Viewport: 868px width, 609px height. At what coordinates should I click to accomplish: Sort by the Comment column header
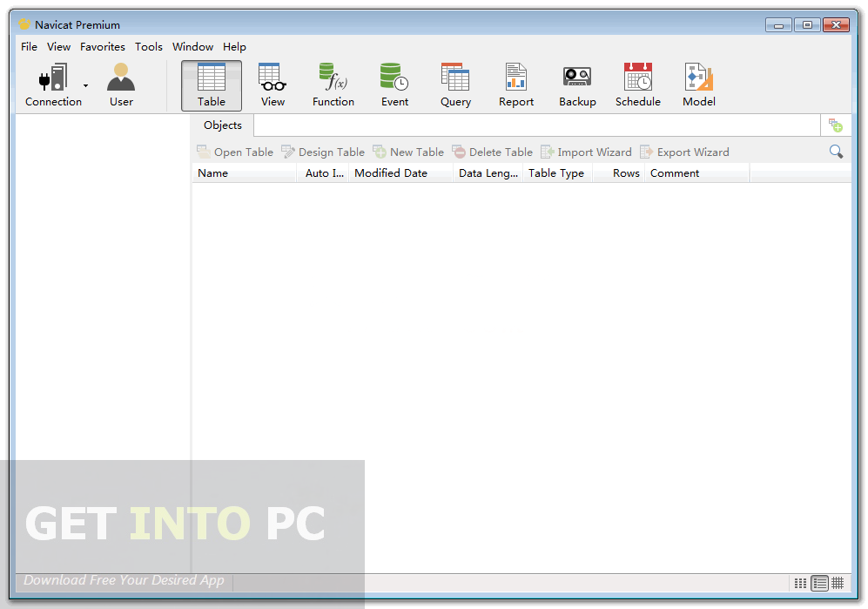pyautogui.click(x=697, y=173)
